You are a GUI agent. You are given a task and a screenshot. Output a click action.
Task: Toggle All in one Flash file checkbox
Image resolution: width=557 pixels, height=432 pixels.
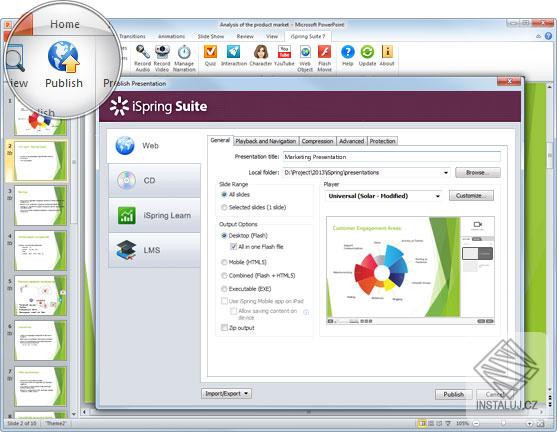point(233,247)
